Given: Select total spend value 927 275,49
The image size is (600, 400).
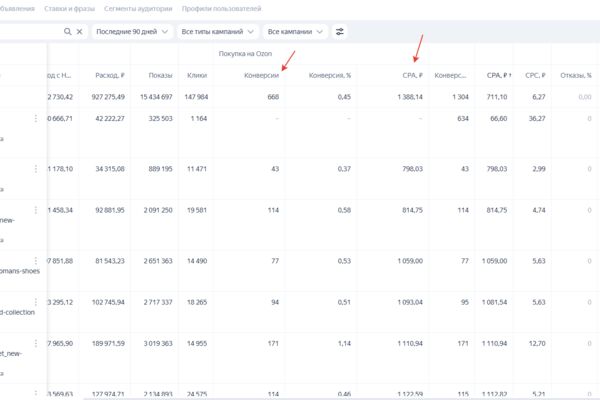Looking at the screenshot, I should pos(108,97).
